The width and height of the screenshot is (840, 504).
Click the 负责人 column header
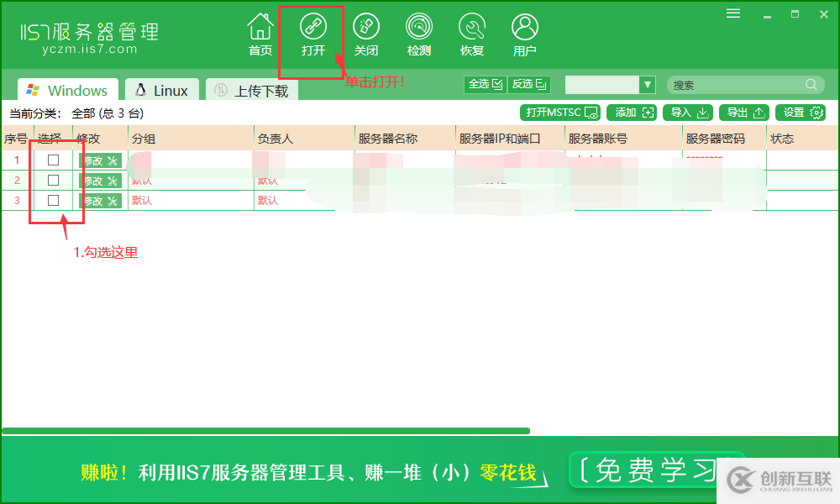304,139
